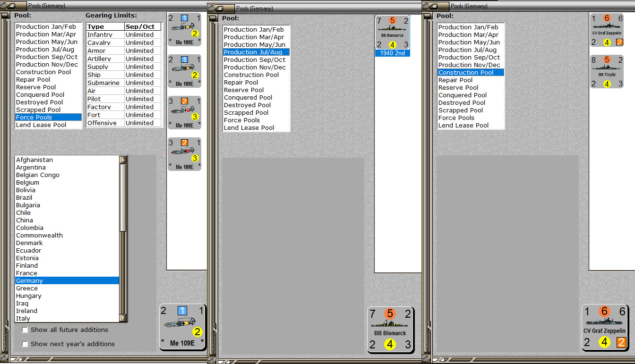Image resolution: width=635 pixels, height=364 pixels.
Task: Click the Type column header
Action: pos(105,27)
